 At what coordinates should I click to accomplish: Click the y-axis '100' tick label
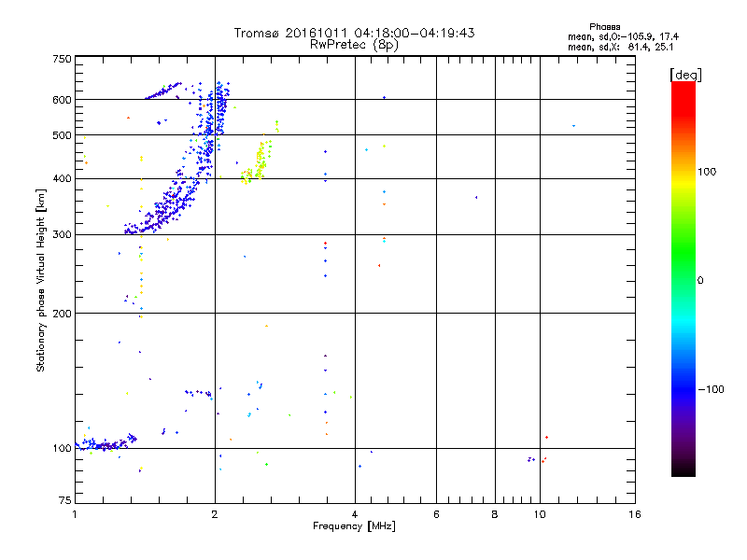pos(62,449)
